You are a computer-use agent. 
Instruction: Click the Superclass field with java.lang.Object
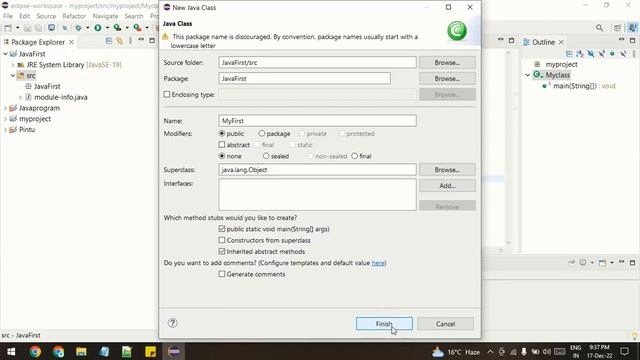point(318,169)
